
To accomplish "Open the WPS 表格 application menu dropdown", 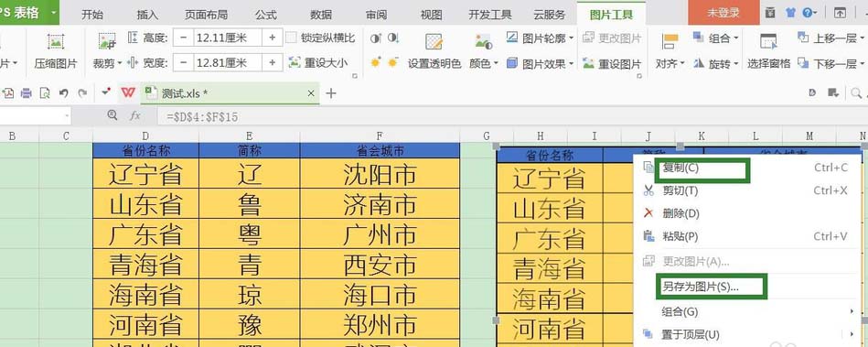I will click(53, 13).
